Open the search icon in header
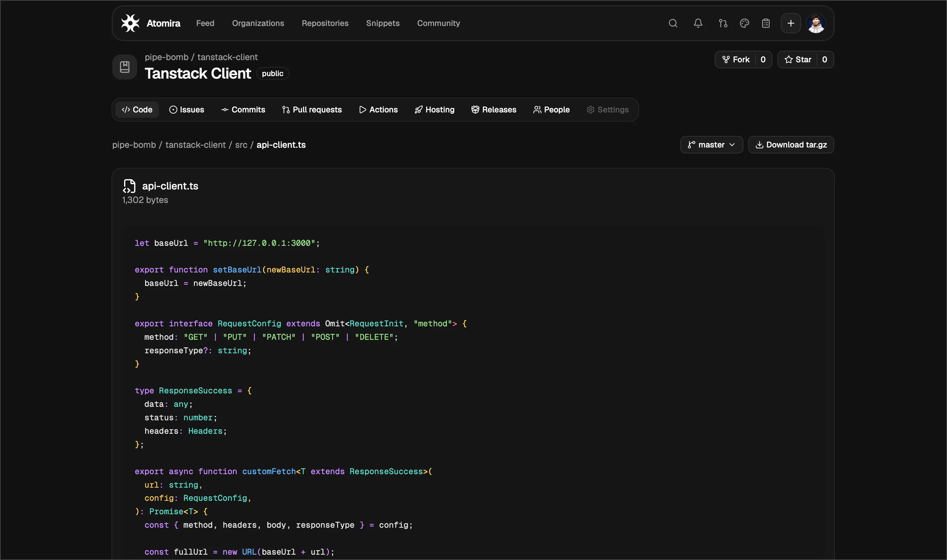This screenshot has height=560, width=947. pyautogui.click(x=673, y=23)
